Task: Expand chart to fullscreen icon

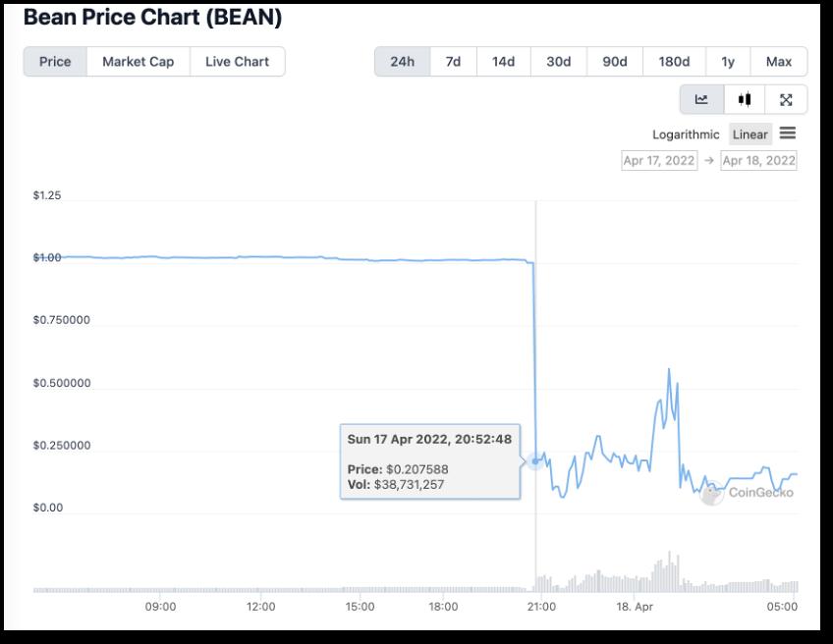Action: point(786,99)
